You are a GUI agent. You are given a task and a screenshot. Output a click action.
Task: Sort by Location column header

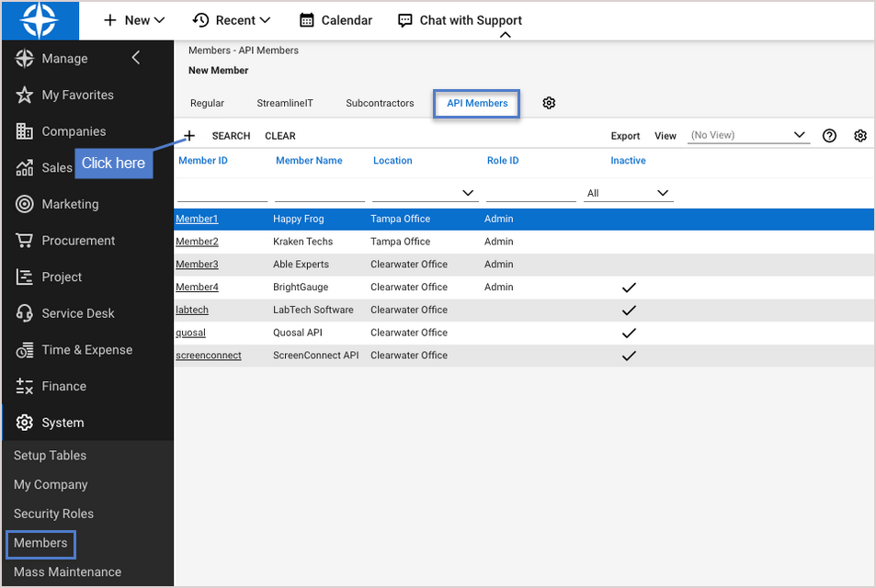(x=392, y=160)
